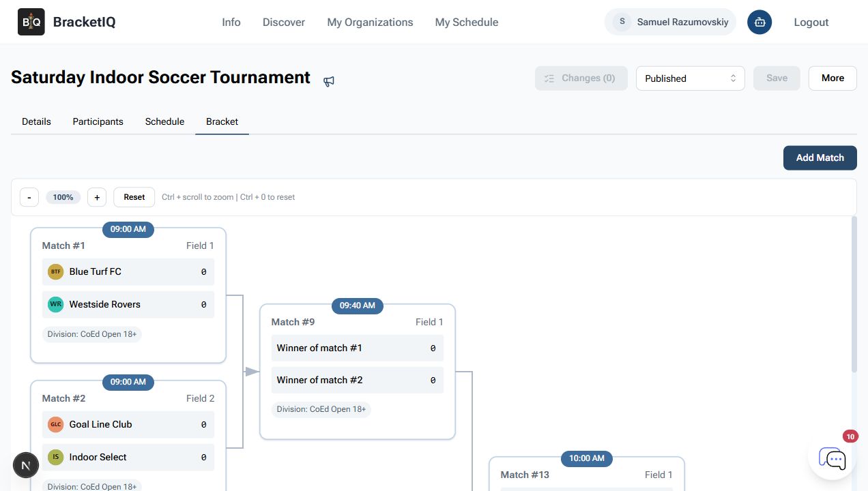Click the chat notification badge showing 10
The width and height of the screenshot is (868, 491).
[x=850, y=436]
